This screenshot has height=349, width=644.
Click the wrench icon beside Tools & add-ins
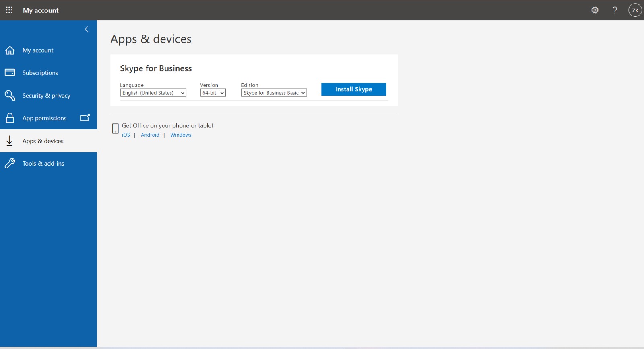(x=10, y=163)
